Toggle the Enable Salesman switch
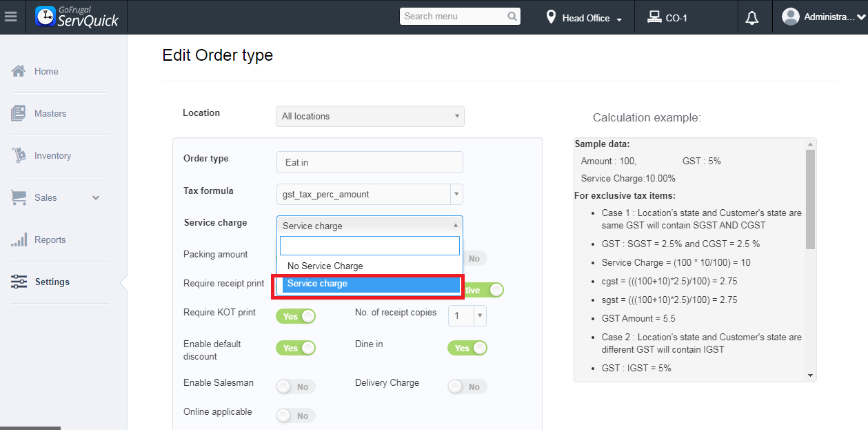The width and height of the screenshot is (868, 430). coord(296,387)
